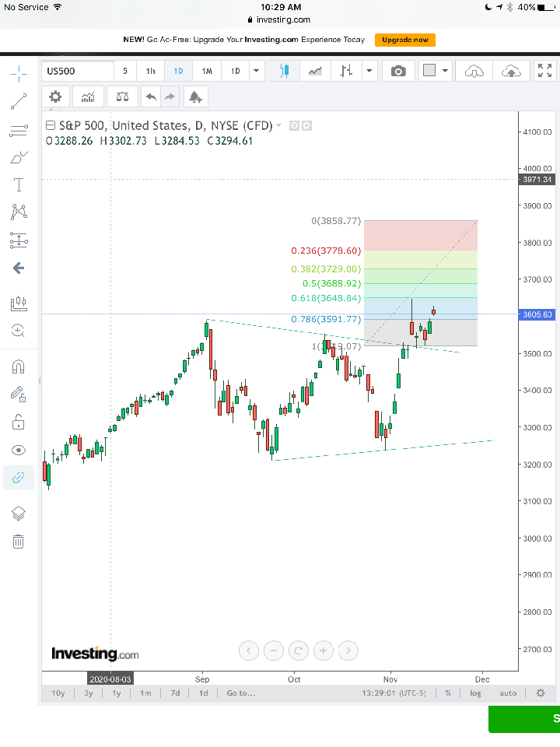Set the range to 3y

(x=89, y=693)
